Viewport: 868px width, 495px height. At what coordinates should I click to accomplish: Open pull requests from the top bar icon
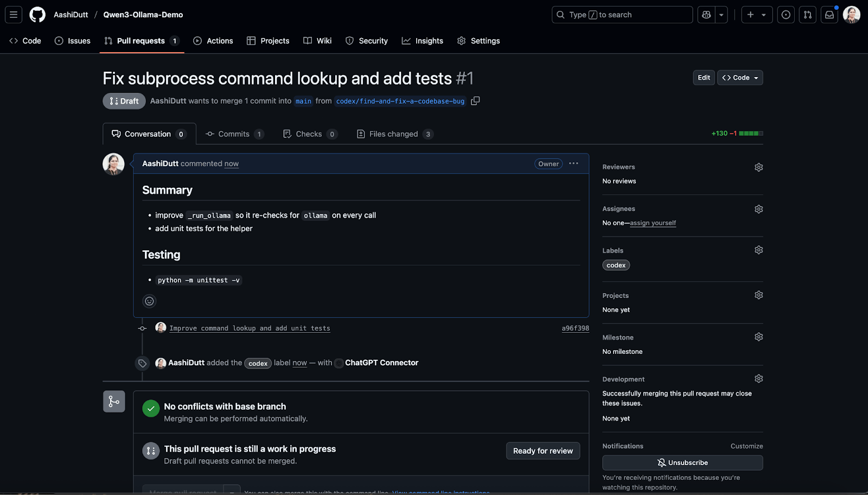coord(807,15)
